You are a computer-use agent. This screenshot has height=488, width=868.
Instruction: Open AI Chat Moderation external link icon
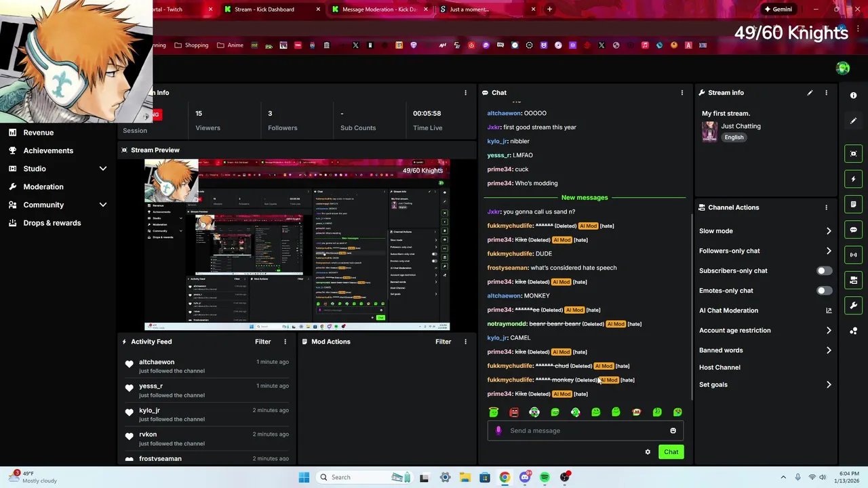(x=829, y=310)
